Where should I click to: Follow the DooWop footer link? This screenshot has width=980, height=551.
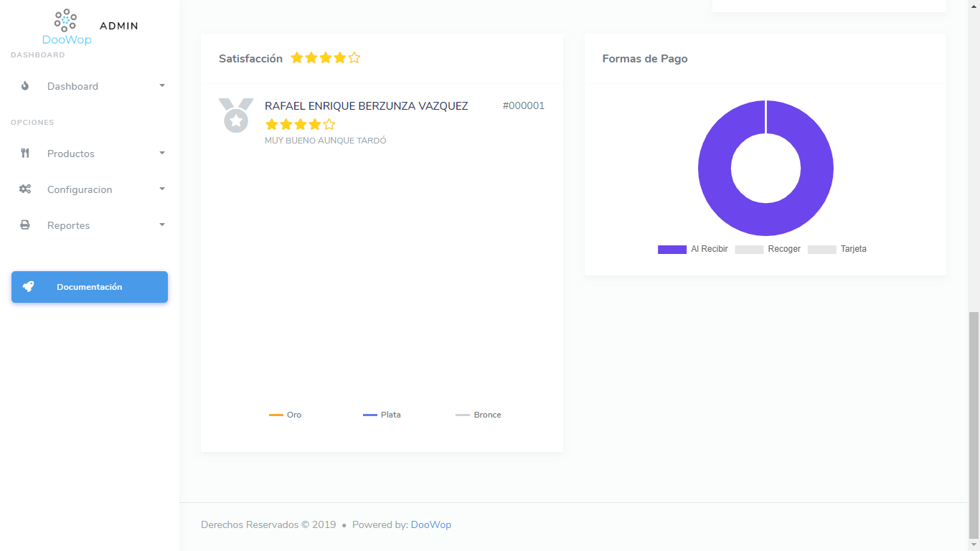pyautogui.click(x=431, y=524)
